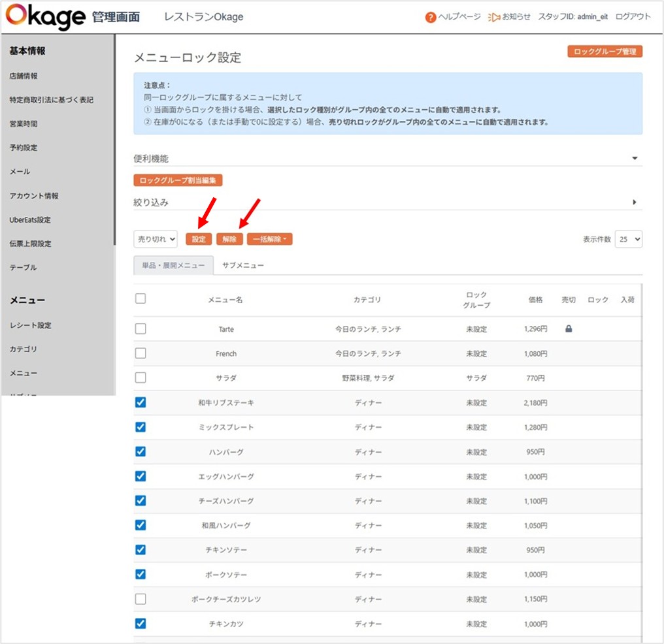Click the お知らせ megaphone icon
664x644 pixels.
click(x=494, y=18)
